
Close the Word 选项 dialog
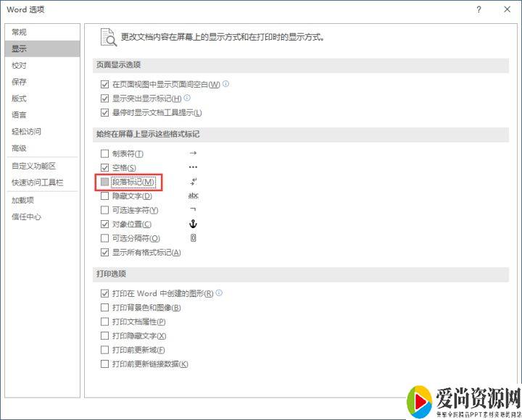coord(506,9)
